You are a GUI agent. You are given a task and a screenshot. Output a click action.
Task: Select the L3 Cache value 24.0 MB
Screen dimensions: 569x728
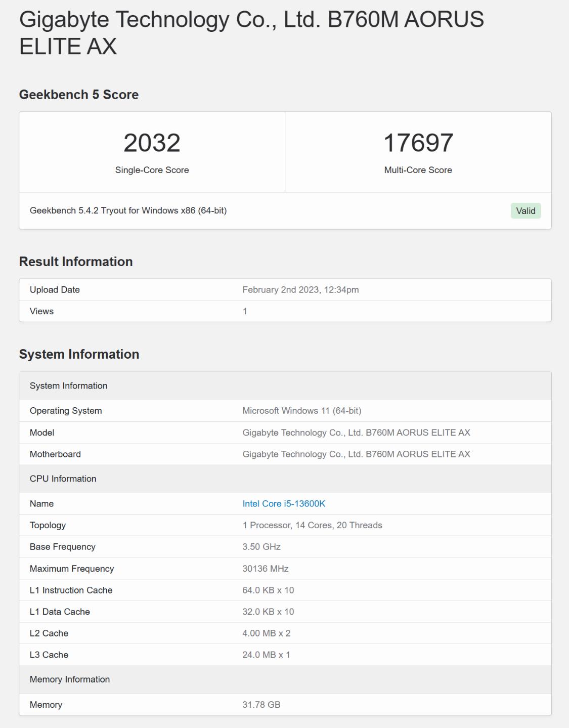(x=266, y=654)
